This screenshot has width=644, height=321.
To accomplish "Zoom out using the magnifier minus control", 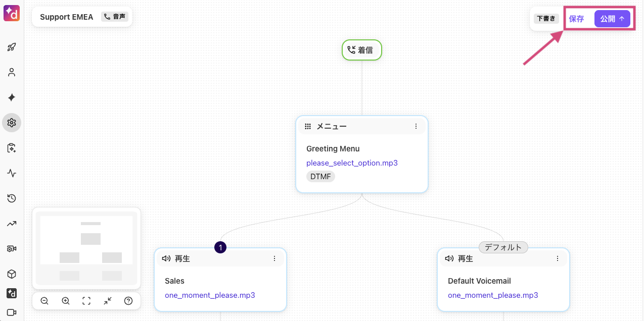I will click(x=44, y=300).
